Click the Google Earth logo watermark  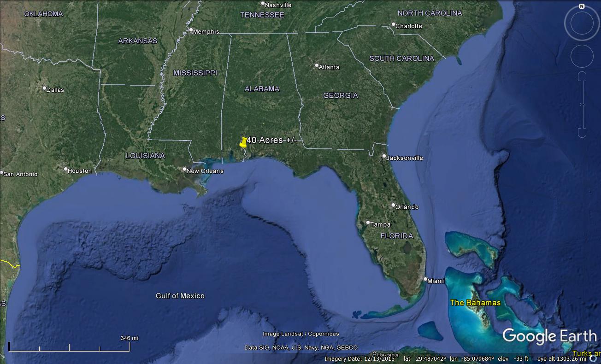tap(549, 336)
